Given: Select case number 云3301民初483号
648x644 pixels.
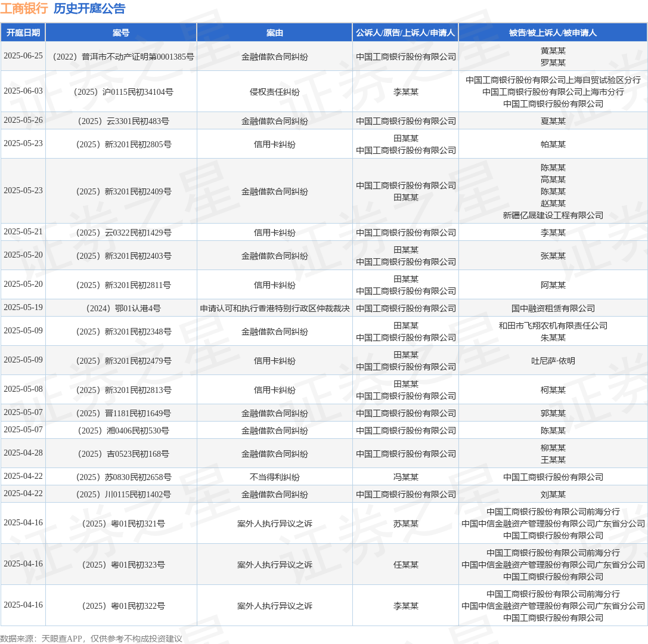Looking at the screenshot, I should click(x=123, y=121).
